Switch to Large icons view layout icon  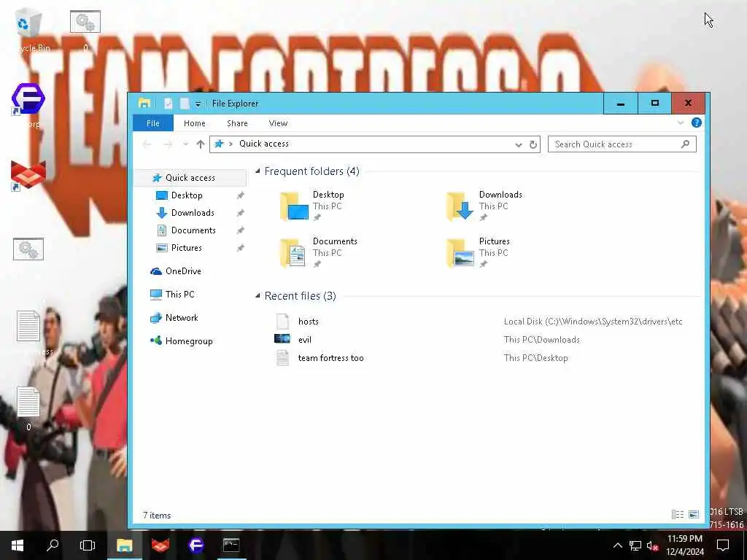[694, 514]
